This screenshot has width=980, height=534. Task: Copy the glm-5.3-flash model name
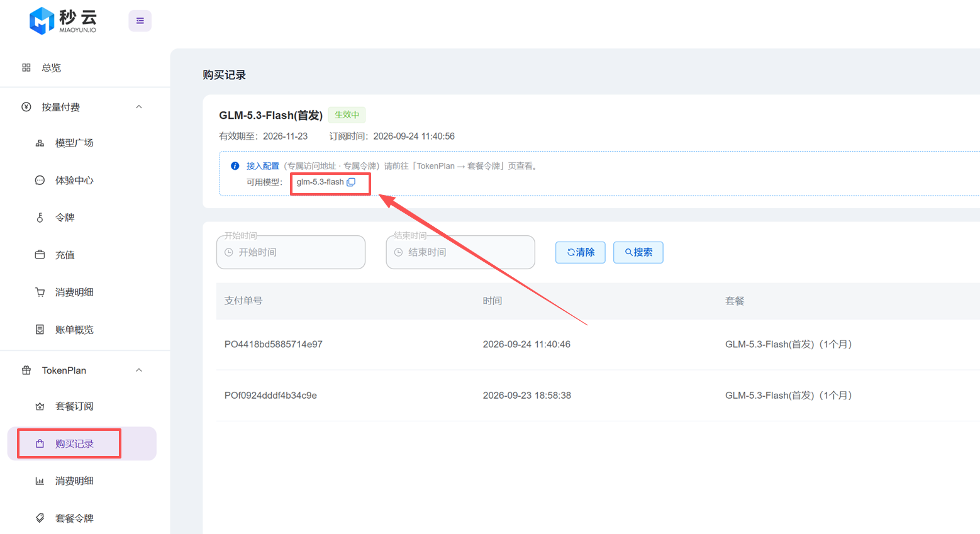[351, 182]
